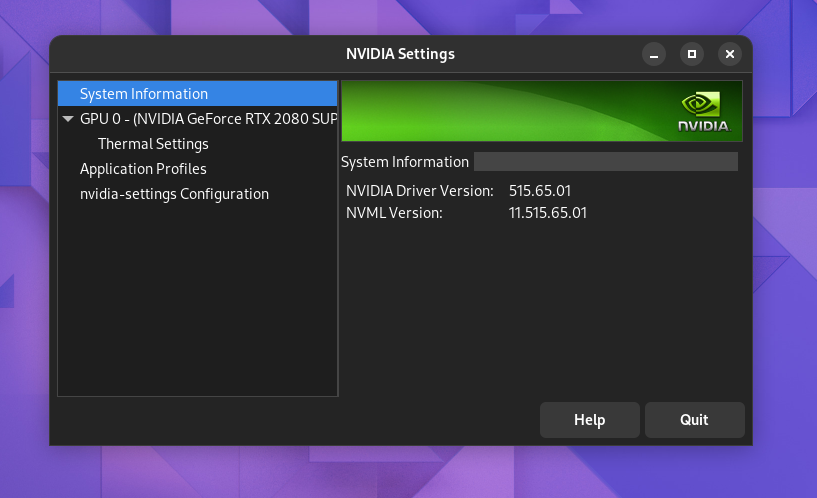
Task: Click the NVML version value 11.515.65.01
Action: click(548, 213)
